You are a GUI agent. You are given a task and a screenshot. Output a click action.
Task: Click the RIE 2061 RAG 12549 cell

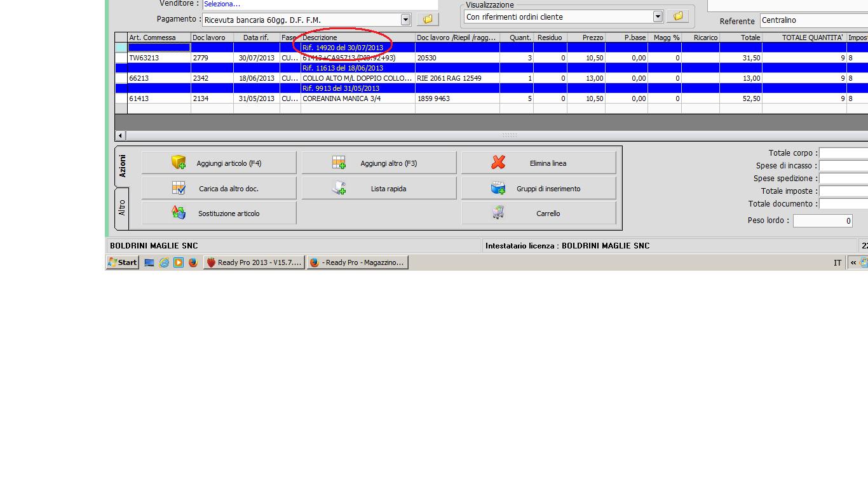[458, 78]
